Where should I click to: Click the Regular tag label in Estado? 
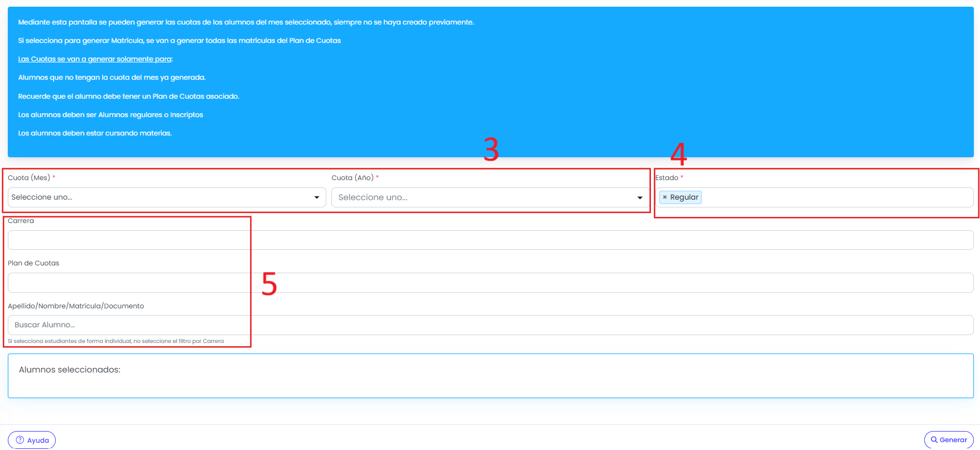pos(684,197)
